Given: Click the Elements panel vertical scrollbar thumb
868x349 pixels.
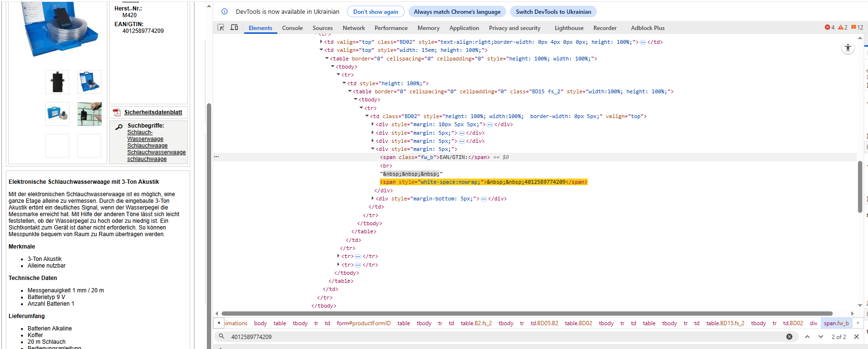Looking at the screenshot, I should click(860, 187).
